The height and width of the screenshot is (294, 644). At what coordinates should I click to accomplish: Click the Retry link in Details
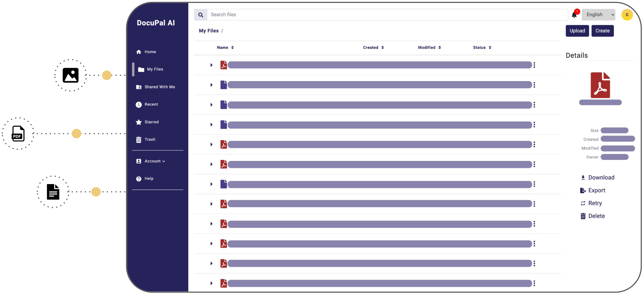pyautogui.click(x=595, y=203)
